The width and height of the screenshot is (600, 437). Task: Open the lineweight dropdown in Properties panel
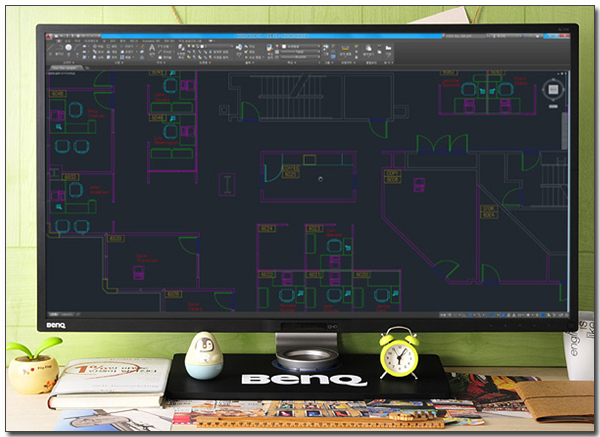click(301, 52)
